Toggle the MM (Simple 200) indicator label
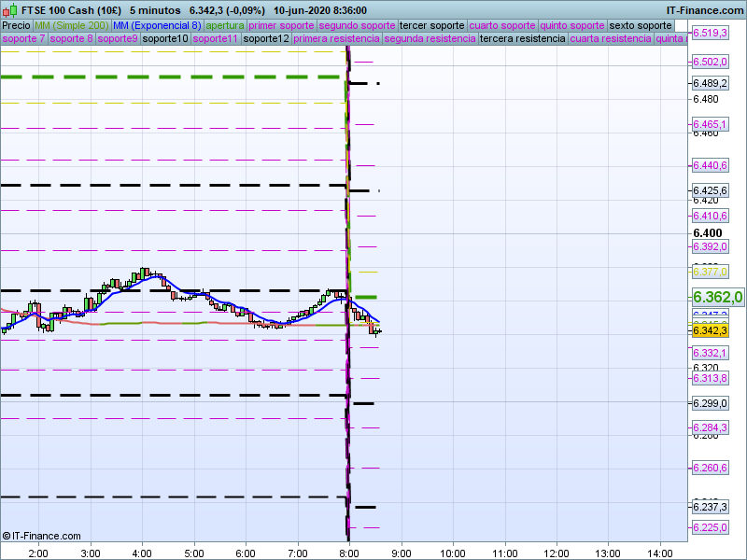The width and height of the screenshot is (747, 560). tap(71, 25)
